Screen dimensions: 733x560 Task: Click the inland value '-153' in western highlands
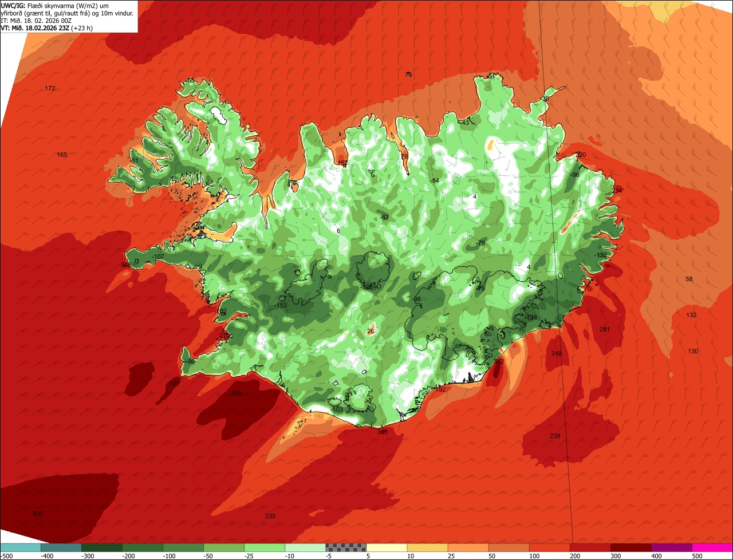tap(281, 306)
